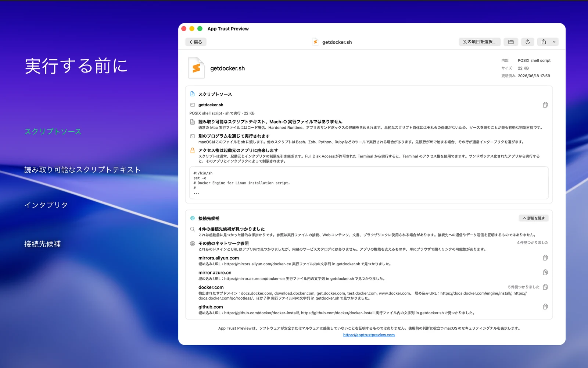Click the 22 KB size value
The height and width of the screenshot is (368, 588).
(523, 68)
